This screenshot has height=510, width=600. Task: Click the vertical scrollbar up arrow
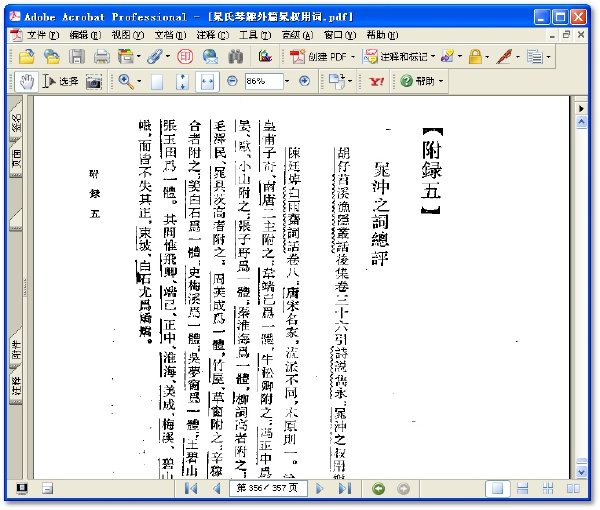coord(581,122)
